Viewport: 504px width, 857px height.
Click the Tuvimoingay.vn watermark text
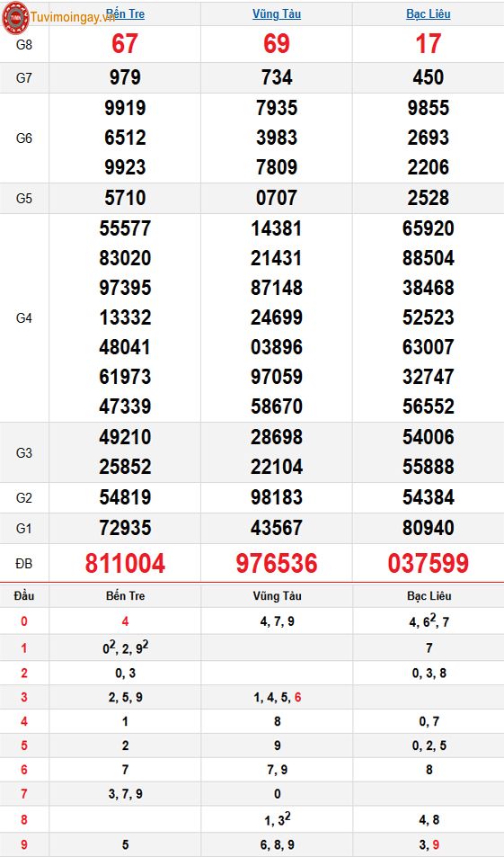point(73,18)
